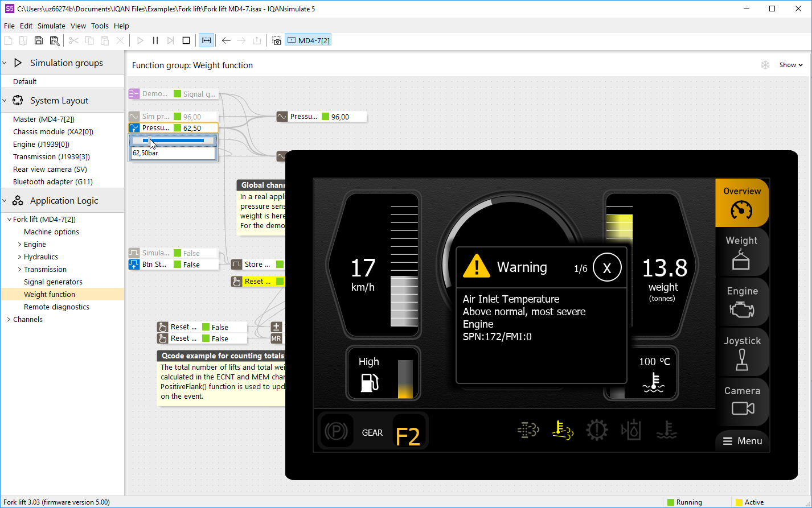This screenshot has height=508, width=812.
Task: Open the Simulate menu
Action: coord(51,26)
